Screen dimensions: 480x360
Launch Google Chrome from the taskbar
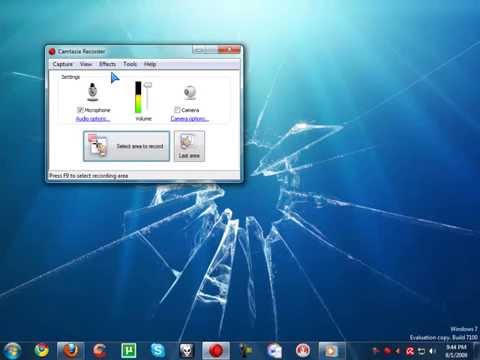click(x=42, y=351)
